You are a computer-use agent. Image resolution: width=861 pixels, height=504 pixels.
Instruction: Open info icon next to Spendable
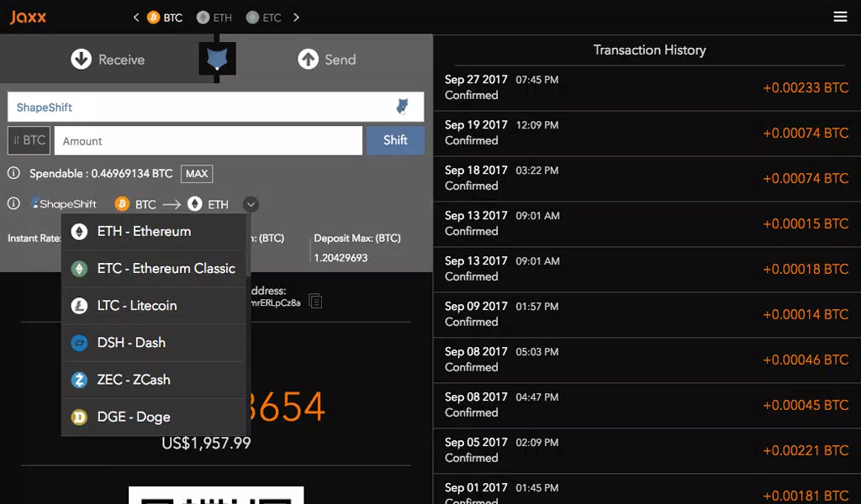click(13, 173)
